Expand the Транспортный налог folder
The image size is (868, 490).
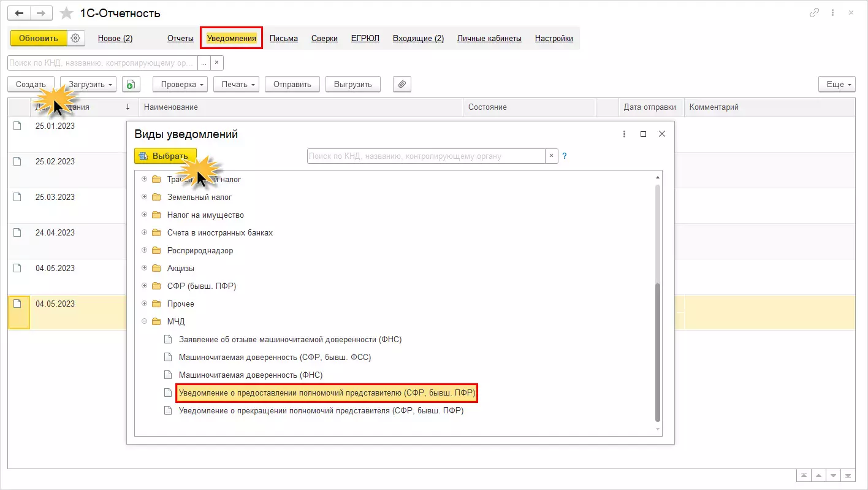coord(145,179)
